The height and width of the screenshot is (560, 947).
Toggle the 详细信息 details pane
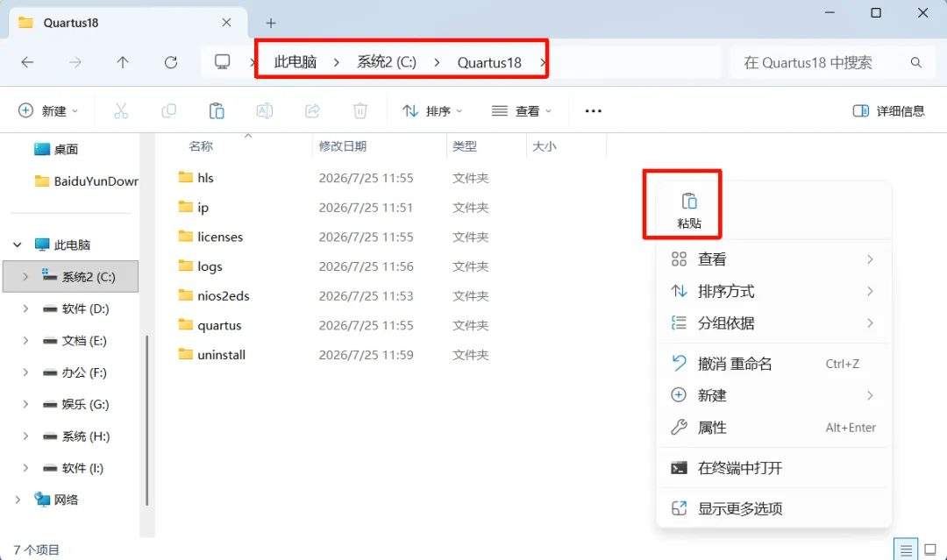click(x=888, y=111)
